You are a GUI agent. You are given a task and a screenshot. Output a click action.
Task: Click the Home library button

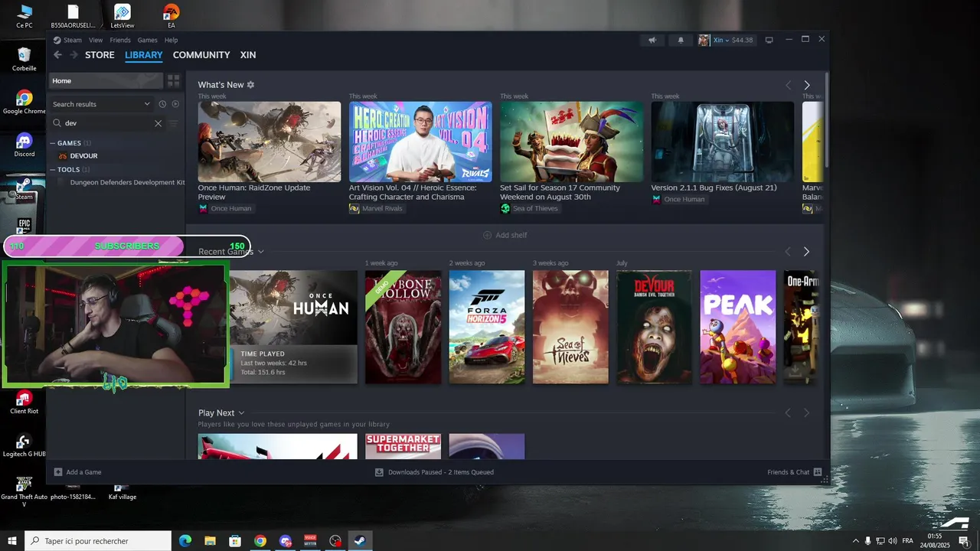106,80
